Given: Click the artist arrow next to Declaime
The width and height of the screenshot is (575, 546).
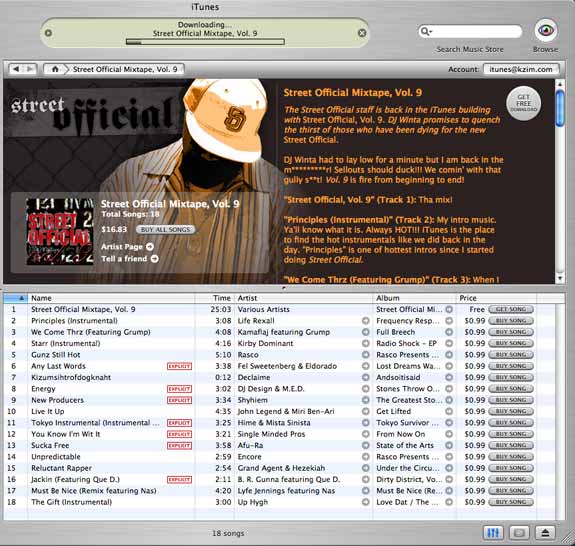Looking at the screenshot, I should (366, 377).
